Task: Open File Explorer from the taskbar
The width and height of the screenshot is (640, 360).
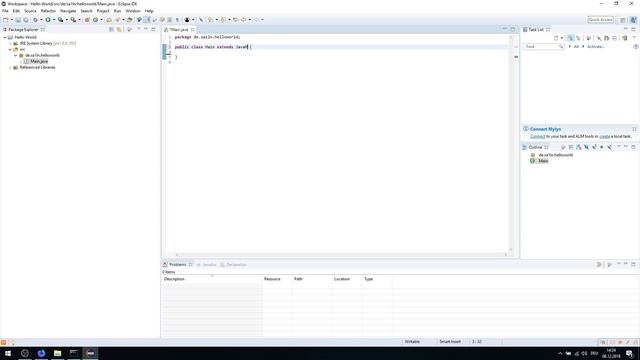Action: [58, 353]
